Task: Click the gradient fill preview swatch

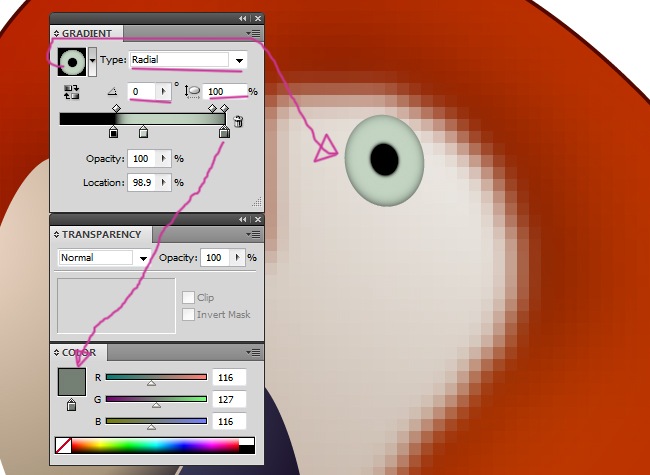Action: coord(72,62)
